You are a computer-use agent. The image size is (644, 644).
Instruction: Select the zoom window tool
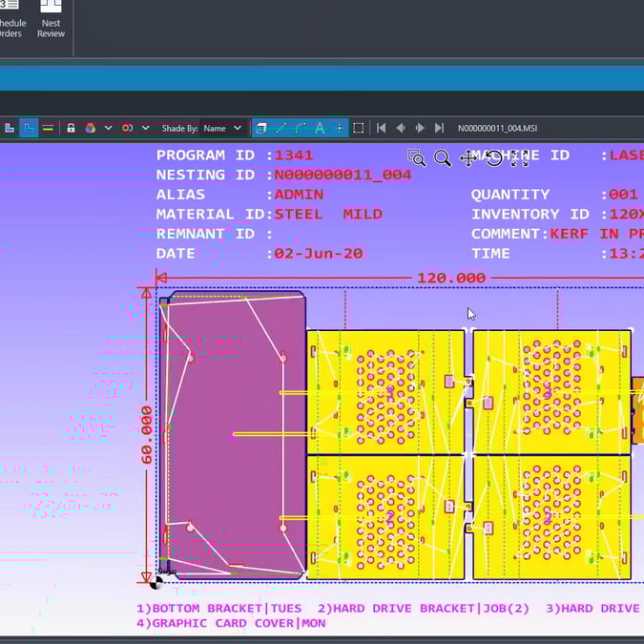pos(417,157)
